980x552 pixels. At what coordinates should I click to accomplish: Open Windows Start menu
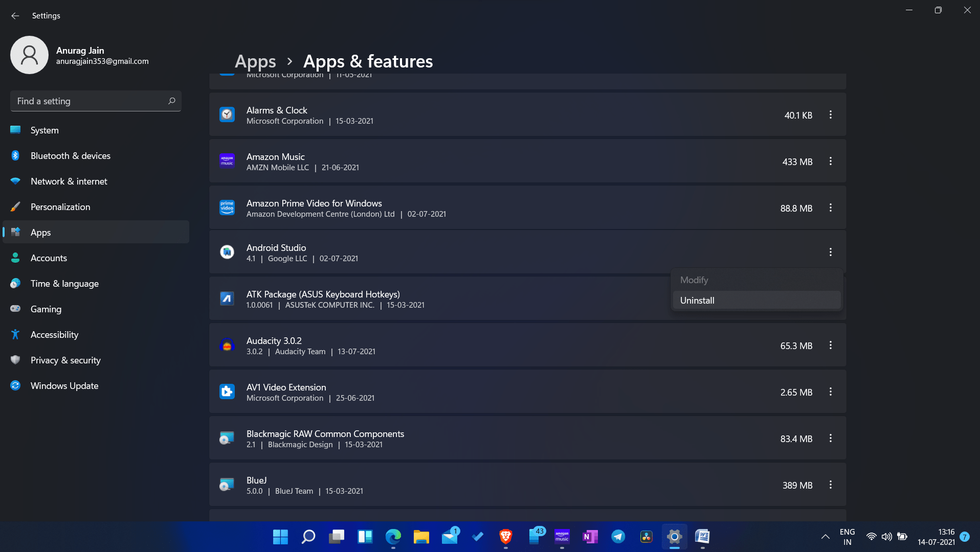(280, 537)
